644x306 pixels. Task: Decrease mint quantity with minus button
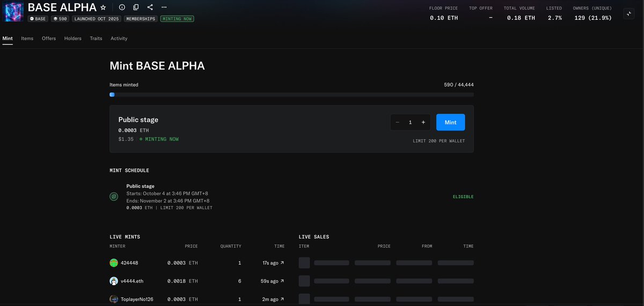[x=397, y=122]
